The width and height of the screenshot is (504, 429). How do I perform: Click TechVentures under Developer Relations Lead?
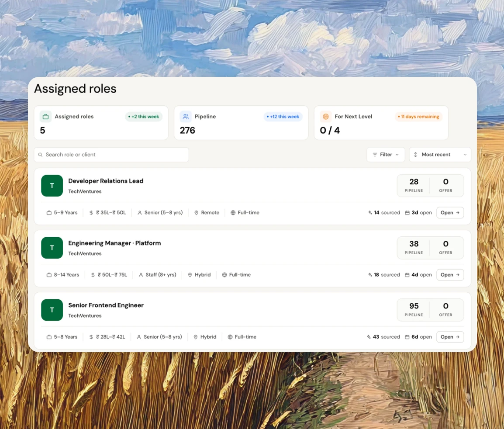pos(85,191)
